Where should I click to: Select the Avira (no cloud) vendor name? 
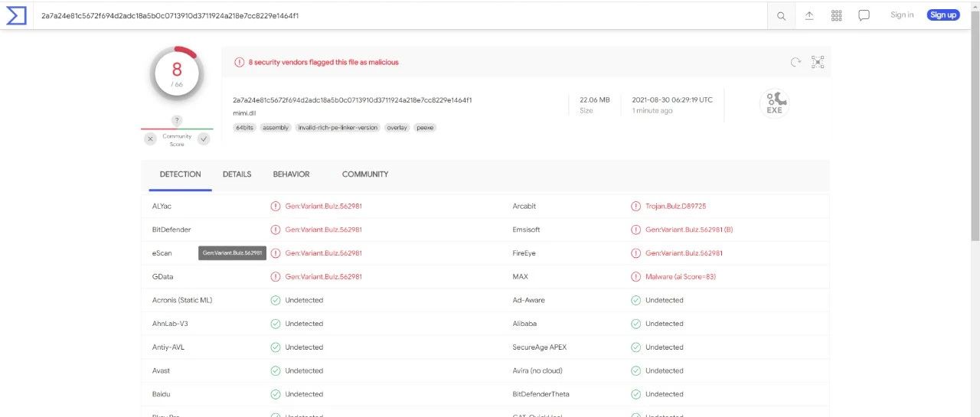tap(537, 370)
